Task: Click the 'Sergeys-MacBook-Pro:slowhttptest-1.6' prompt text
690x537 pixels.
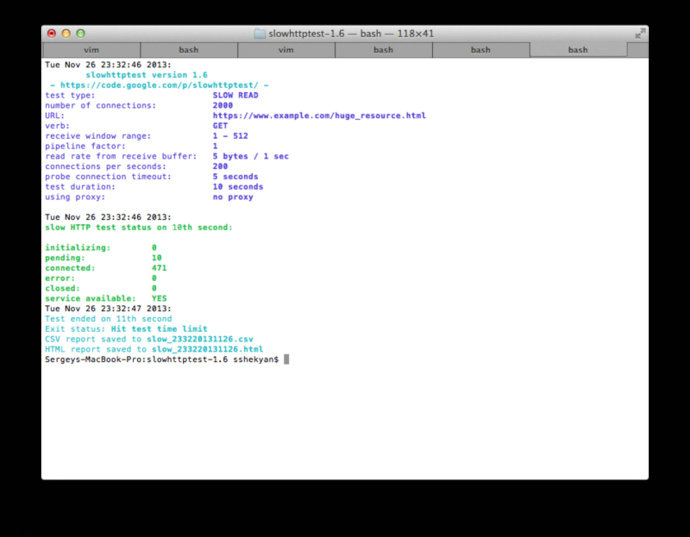Action: [136, 359]
